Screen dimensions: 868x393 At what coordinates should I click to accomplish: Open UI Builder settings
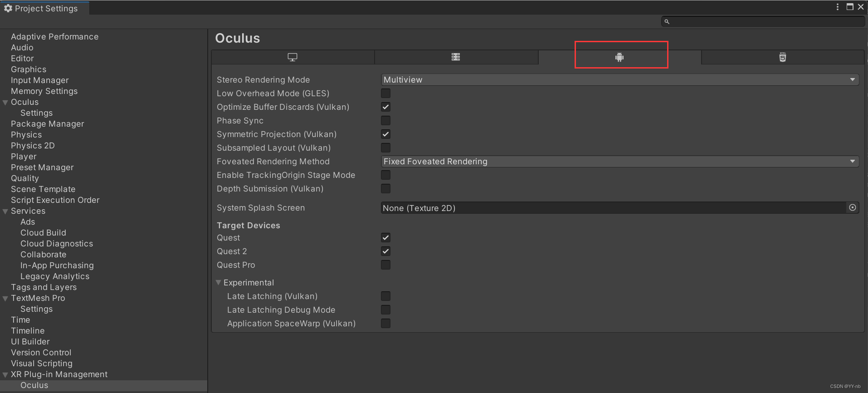coord(30,342)
